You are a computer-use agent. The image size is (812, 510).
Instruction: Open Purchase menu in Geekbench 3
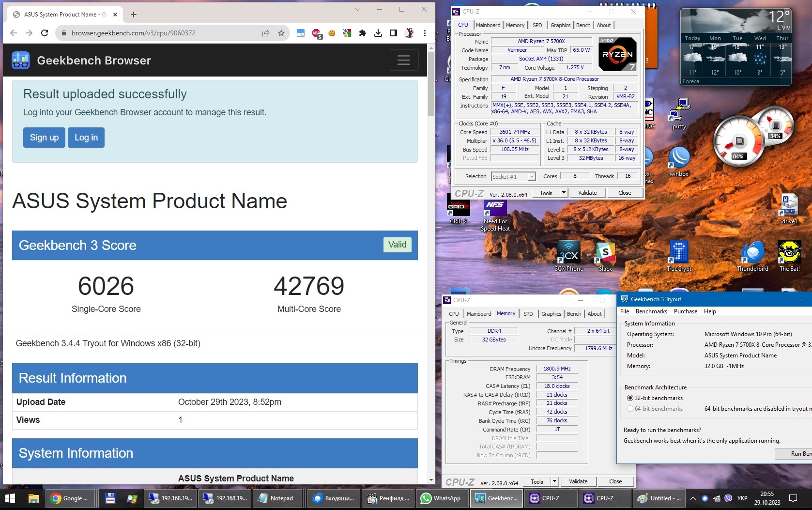[x=686, y=311]
